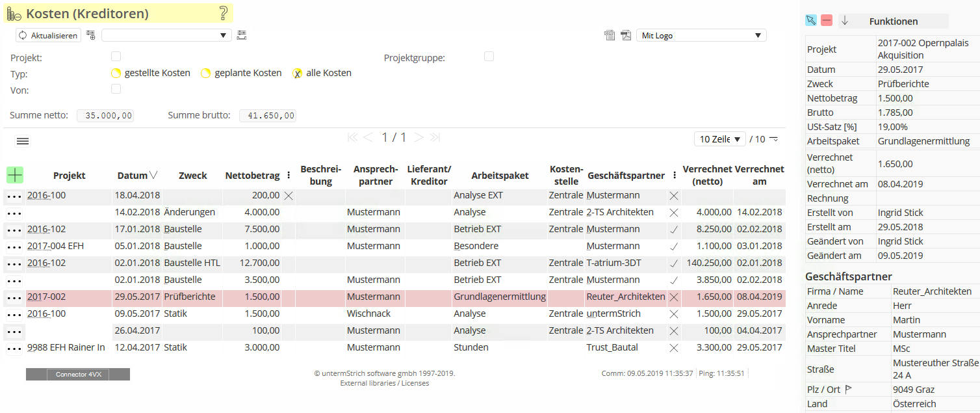980x413 pixels.
Task: Click the add filter icon beside Aktualisieren
Action: click(90, 35)
